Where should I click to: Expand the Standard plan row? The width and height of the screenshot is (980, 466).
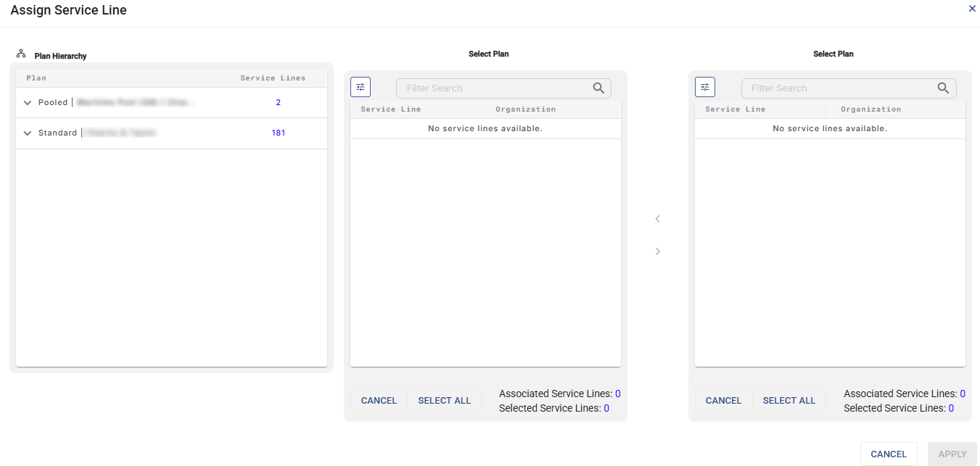tap(28, 133)
